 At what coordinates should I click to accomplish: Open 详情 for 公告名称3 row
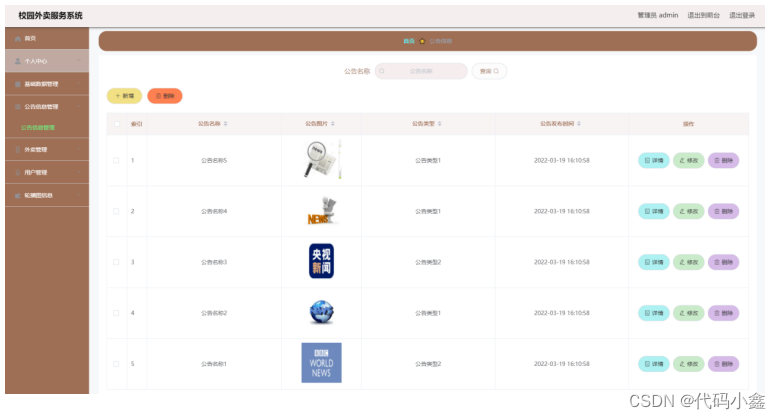(x=653, y=262)
